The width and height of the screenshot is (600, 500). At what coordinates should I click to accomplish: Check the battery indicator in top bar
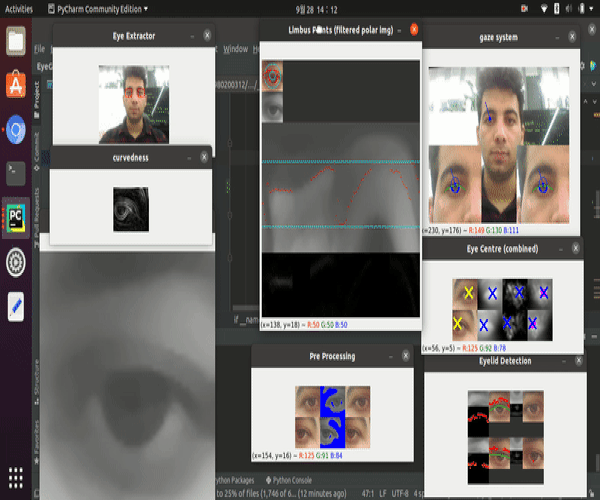tap(582, 9)
